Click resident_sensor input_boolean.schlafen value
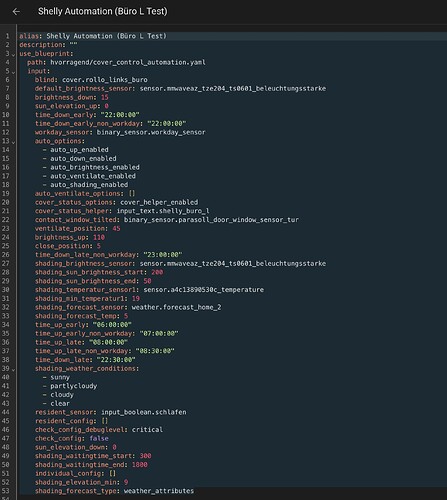The image size is (447, 500). click(144, 412)
